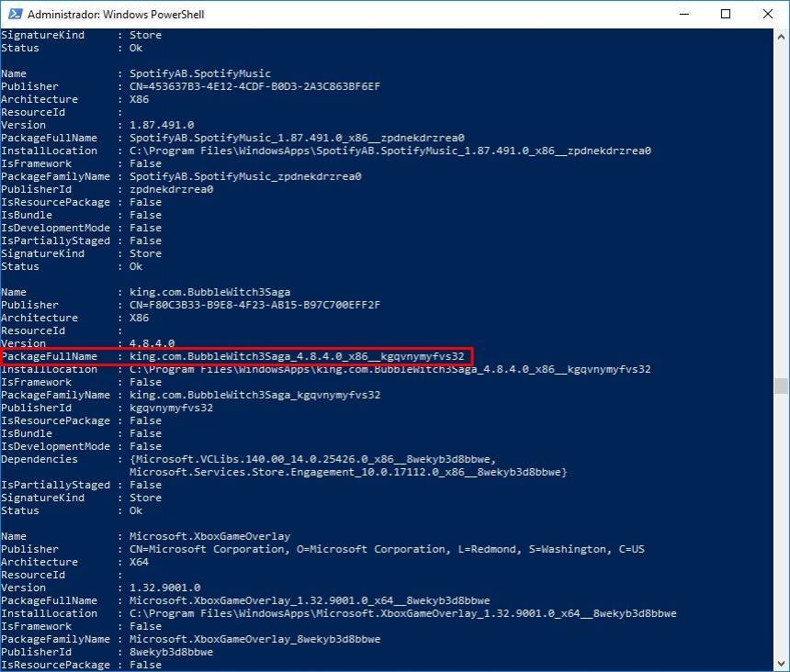Click PackageFamilyName Microsoft.XboxGameOverlay_8wekyb3d8bbwe

pyautogui.click(x=255, y=639)
